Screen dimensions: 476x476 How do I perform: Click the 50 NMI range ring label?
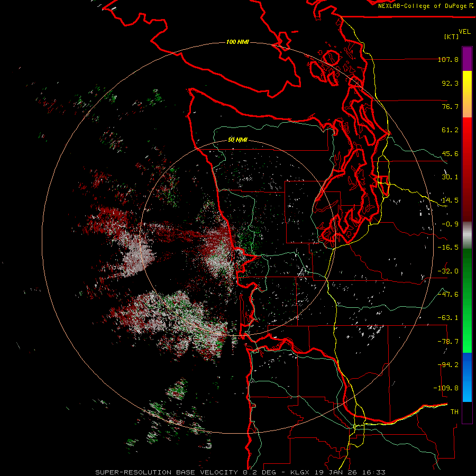point(237,140)
